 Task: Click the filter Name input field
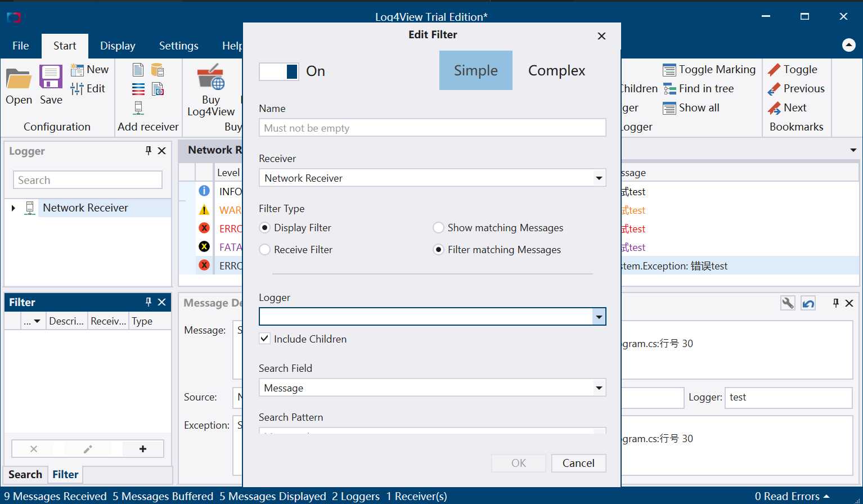(x=432, y=128)
